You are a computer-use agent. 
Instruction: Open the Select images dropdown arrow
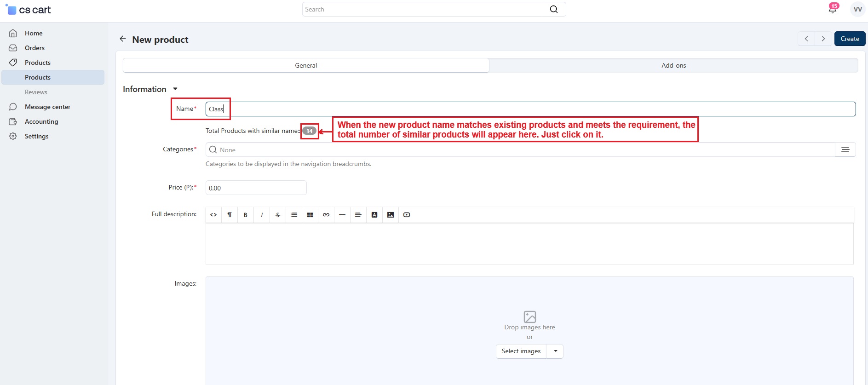(x=555, y=351)
